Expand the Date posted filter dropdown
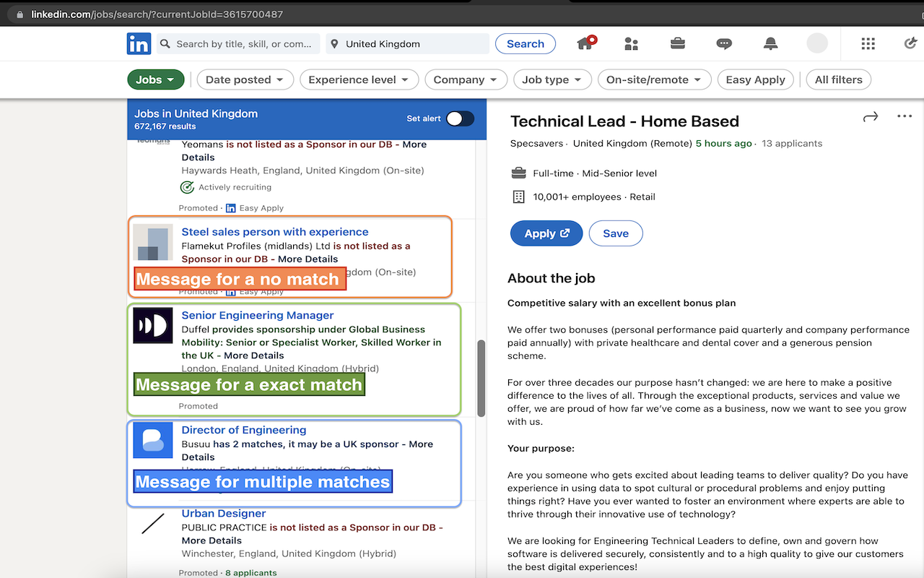The height and width of the screenshot is (578, 924). [245, 79]
